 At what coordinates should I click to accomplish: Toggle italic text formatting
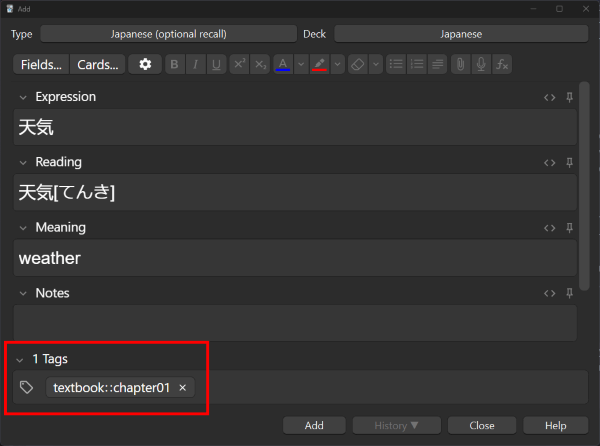coord(196,64)
